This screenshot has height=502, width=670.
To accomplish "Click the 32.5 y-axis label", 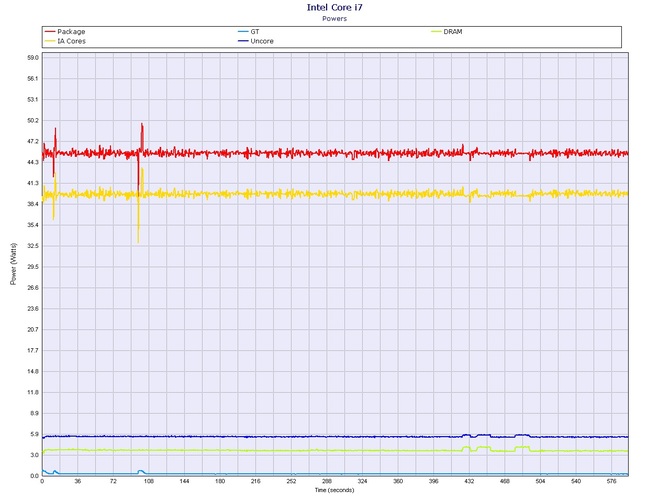I will tap(33, 246).
